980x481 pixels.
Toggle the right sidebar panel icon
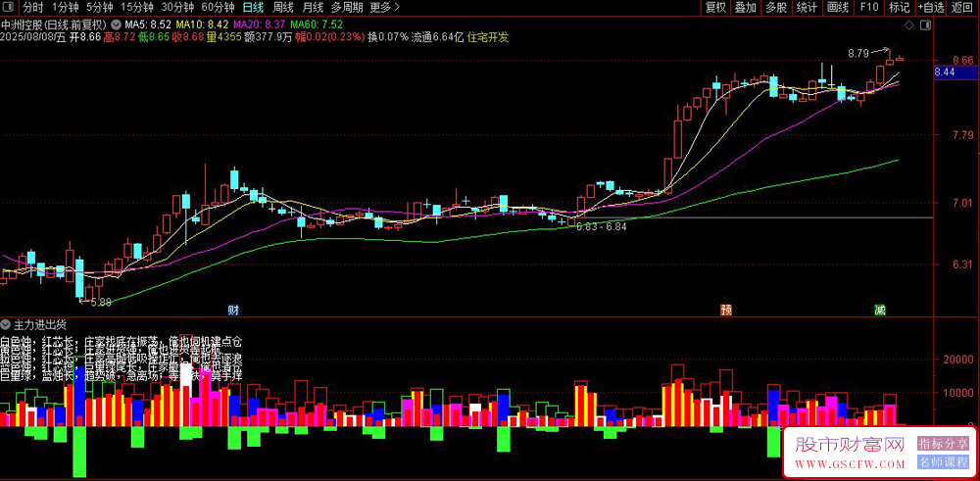[925, 25]
